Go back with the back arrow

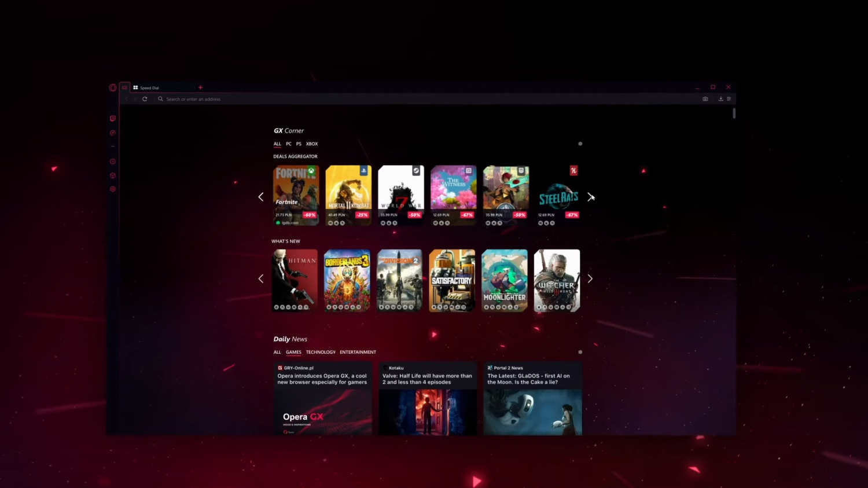pyautogui.click(x=126, y=99)
